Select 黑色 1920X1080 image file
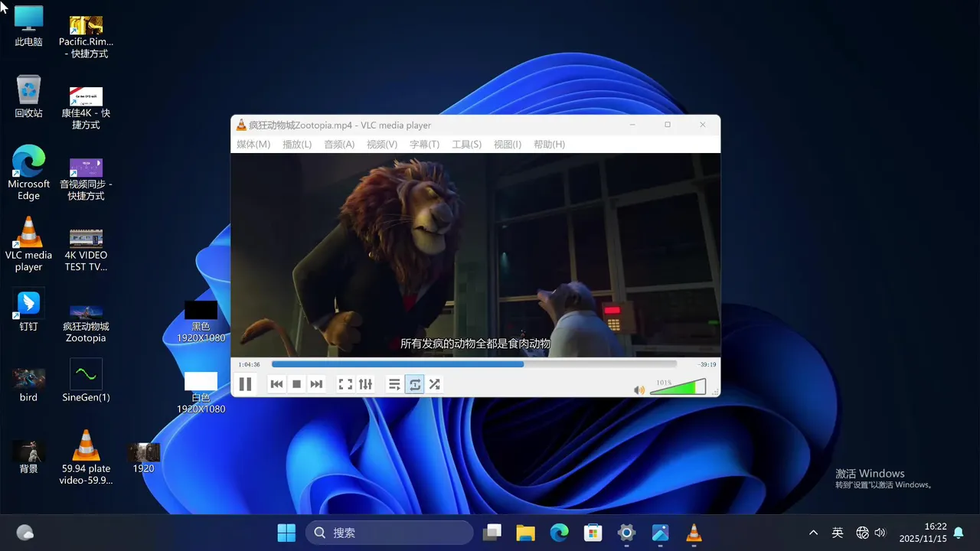Viewport: 980px width, 551px height. (201, 321)
